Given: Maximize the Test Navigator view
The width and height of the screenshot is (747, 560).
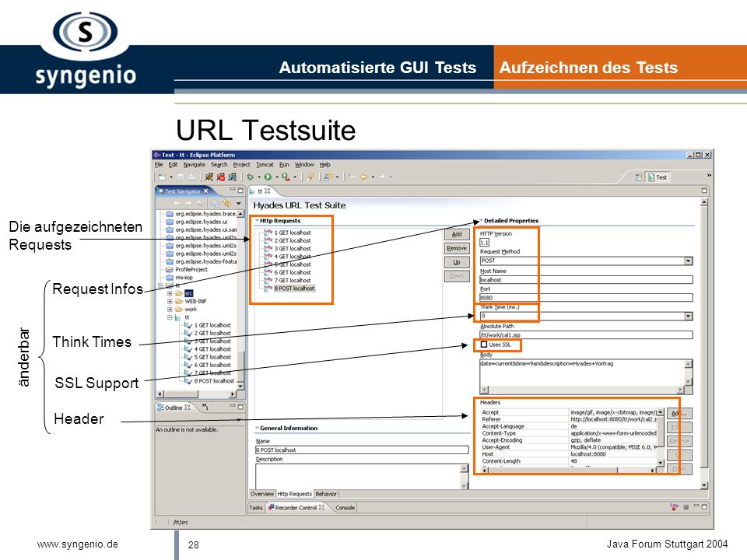Looking at the screenshot, I should (x=240, y=190).
